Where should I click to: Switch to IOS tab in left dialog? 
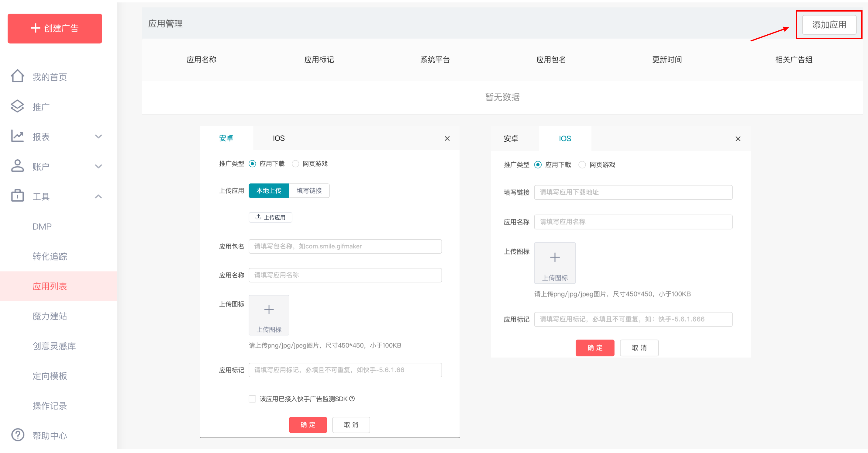click(x=279, y=138)
